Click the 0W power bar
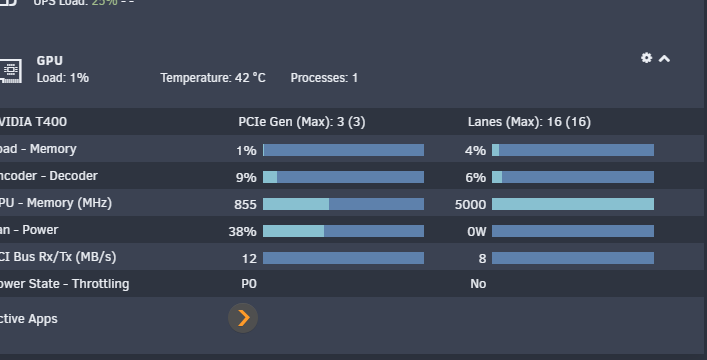The image size is (707, 360). point(573,231)
